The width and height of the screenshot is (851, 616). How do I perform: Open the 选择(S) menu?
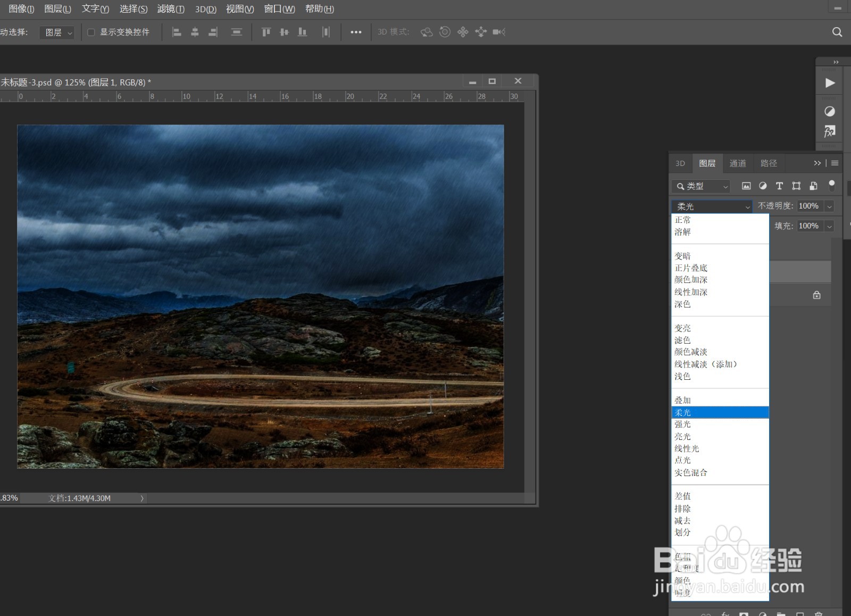click(x=134, y=9)
